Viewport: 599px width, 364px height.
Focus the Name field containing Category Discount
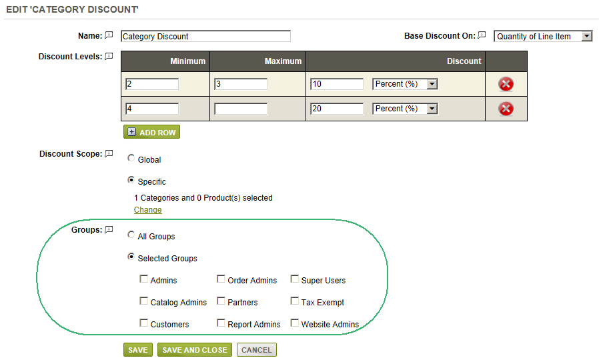coord(206,36)
